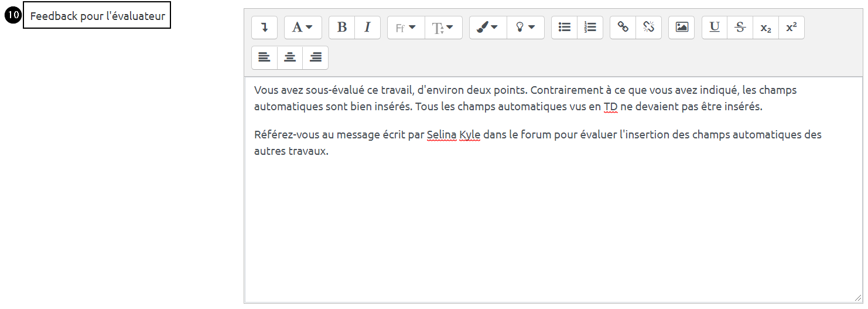Apply strikethrough formatting
The width and height of the screenshot is (868, 309).
[740, 28]
